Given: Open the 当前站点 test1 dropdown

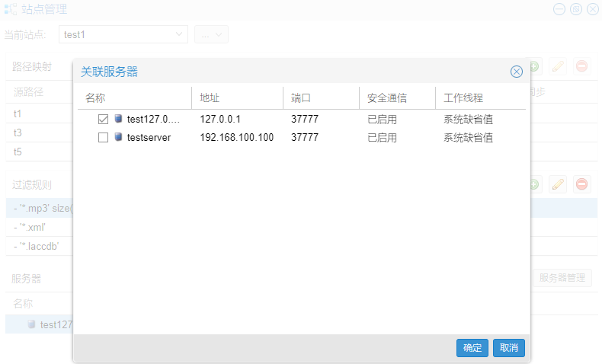Looking at the screenshot, I should point(123,34).
